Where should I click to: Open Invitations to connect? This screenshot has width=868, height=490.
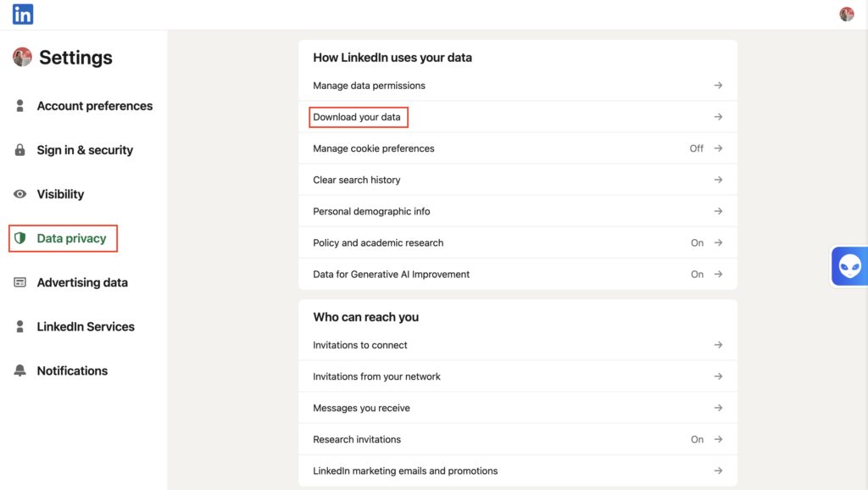(x=518, y=345)
